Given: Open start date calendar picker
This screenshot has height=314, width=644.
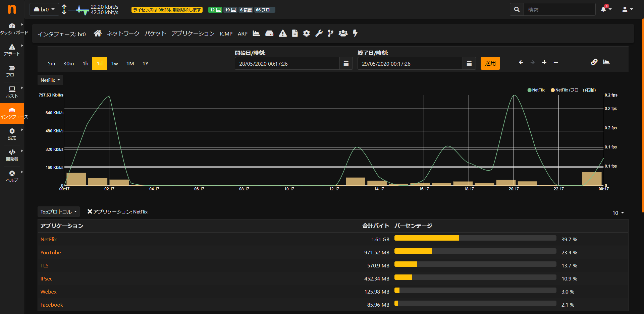Looking at the screenshot, I should 346,63.
